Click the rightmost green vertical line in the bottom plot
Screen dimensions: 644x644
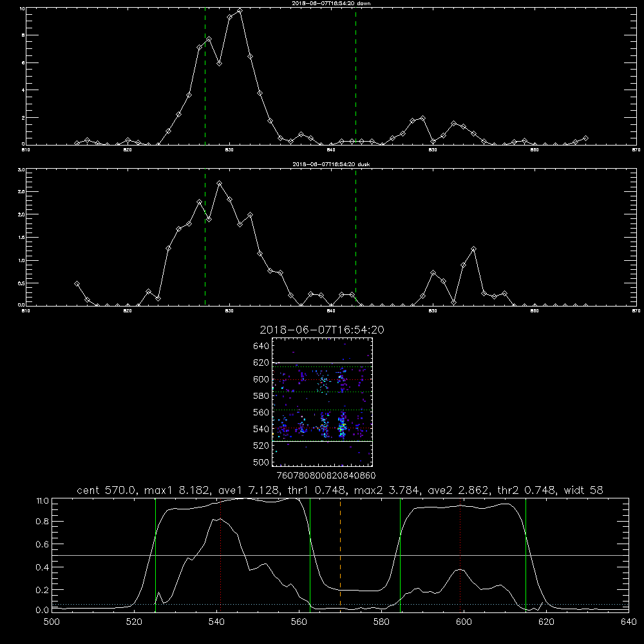click(x=526, y=554)
